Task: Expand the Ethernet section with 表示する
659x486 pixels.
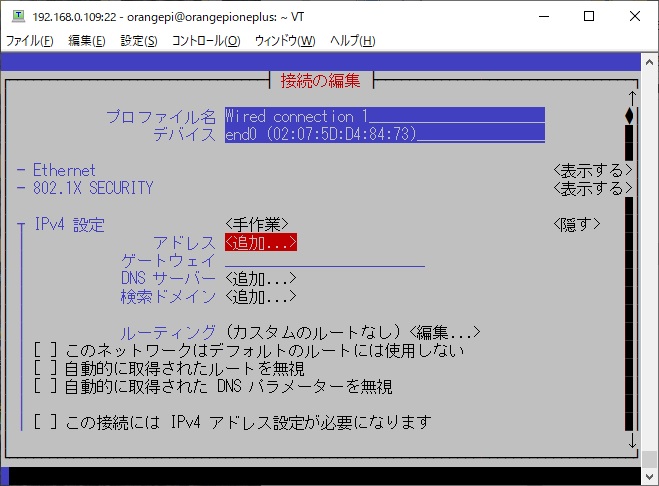Action: [592, 170]
